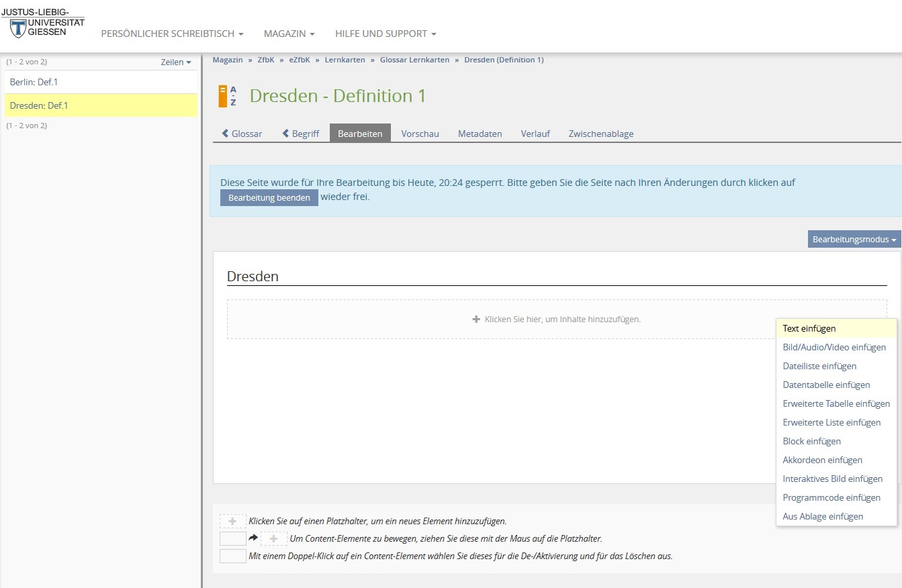This screenshot has width=902, height=588.
Task: Select Programmcode einfügen in the menu
Action: (831, 498)
